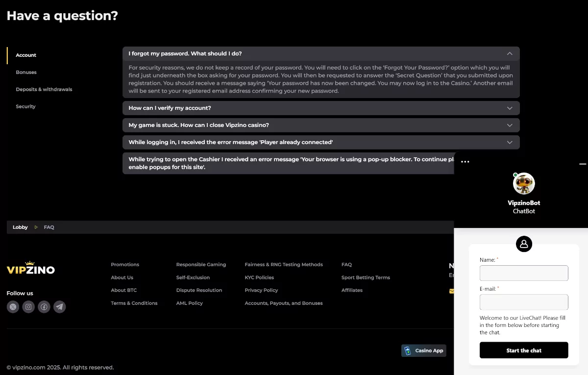The image size is (588, 375).
Task: Open the chat options three-dots menu
Action: pos(465,162)
